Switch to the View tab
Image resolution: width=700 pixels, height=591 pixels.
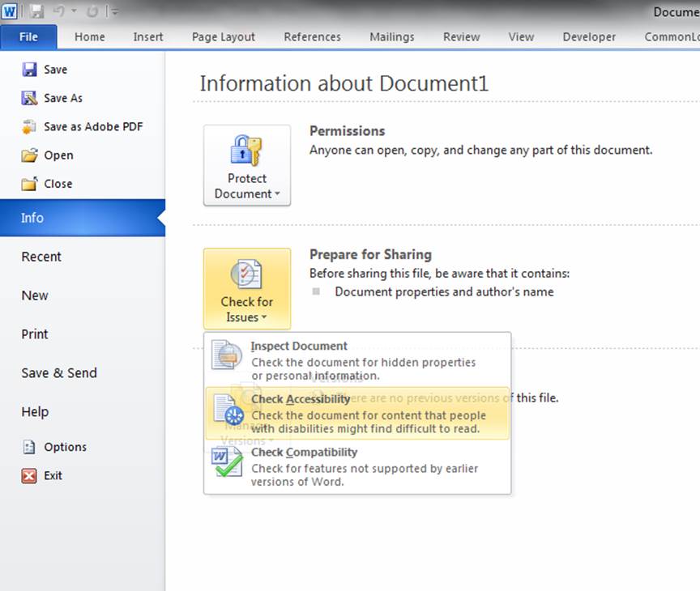pos(521,37)
